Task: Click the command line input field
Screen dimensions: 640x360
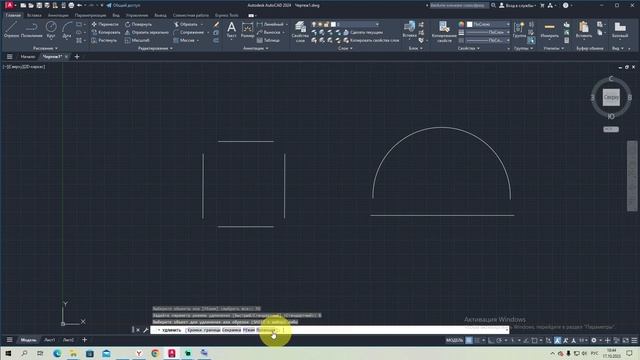Action: click(330, 330)
